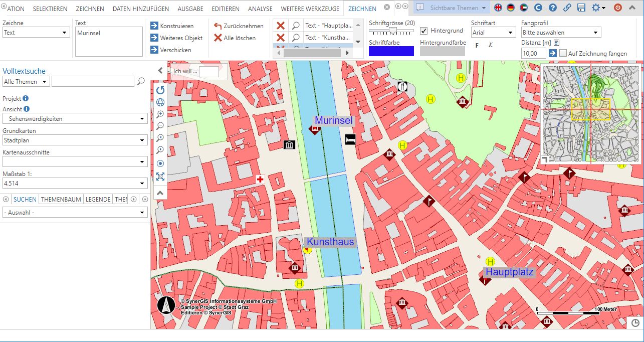
Task: Click the Zurücknehmen undo button
Action: [239, 26]
